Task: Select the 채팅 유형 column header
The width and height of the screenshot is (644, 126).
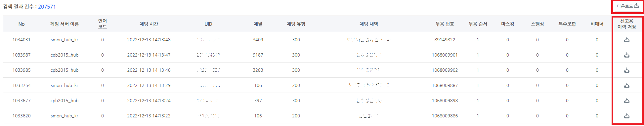Action: pyautogui.click(x=296, y=24)
